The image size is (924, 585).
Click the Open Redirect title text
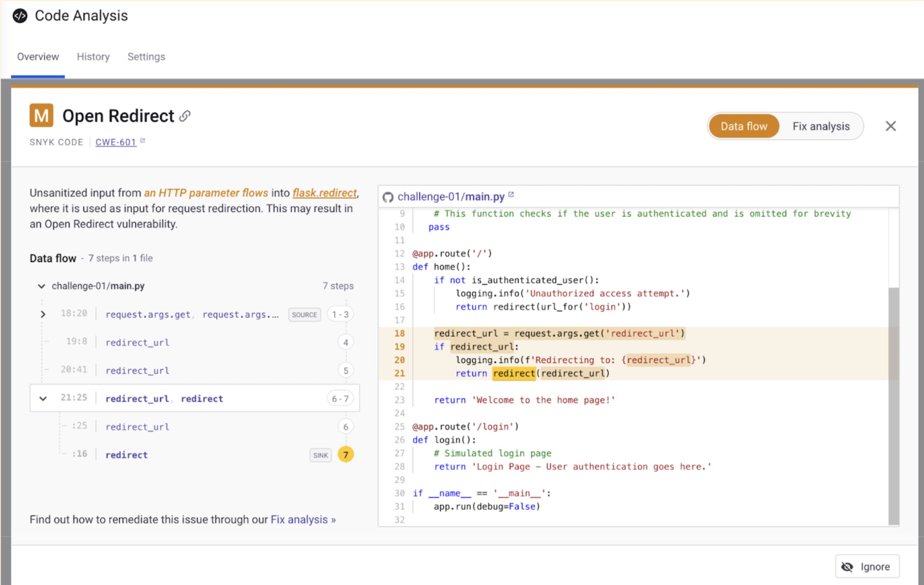click(x=118, y=116)
